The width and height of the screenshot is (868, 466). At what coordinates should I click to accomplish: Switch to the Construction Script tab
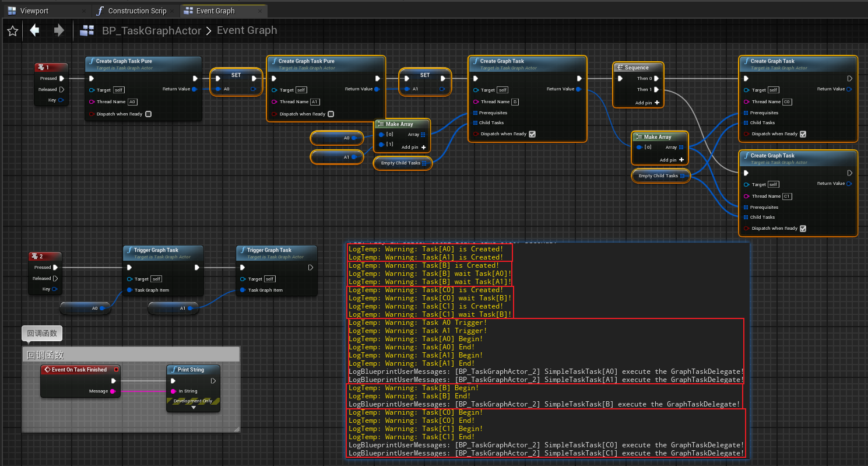[134, 10]
